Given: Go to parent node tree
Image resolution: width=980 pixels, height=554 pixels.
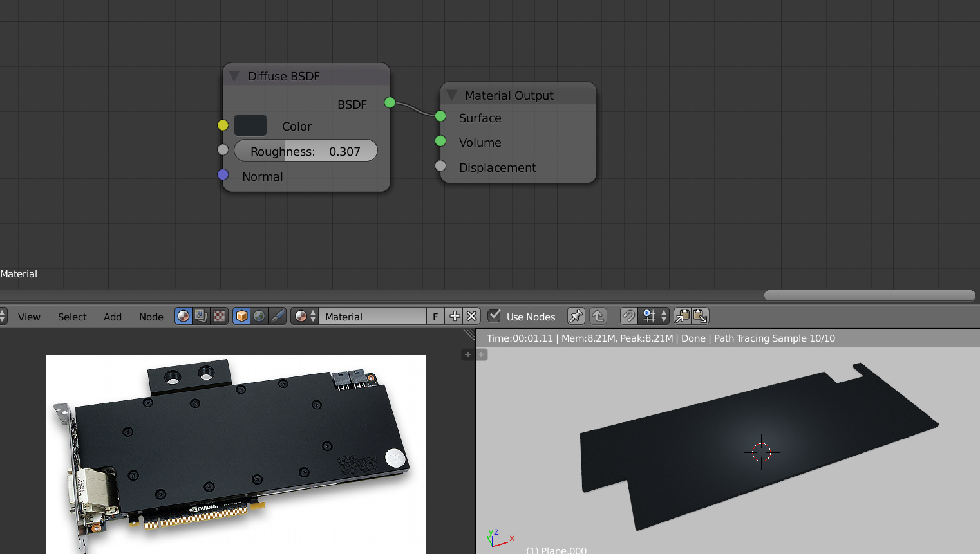Looking at the screenshot, I should pyautogui.click(x=598, y=317).
